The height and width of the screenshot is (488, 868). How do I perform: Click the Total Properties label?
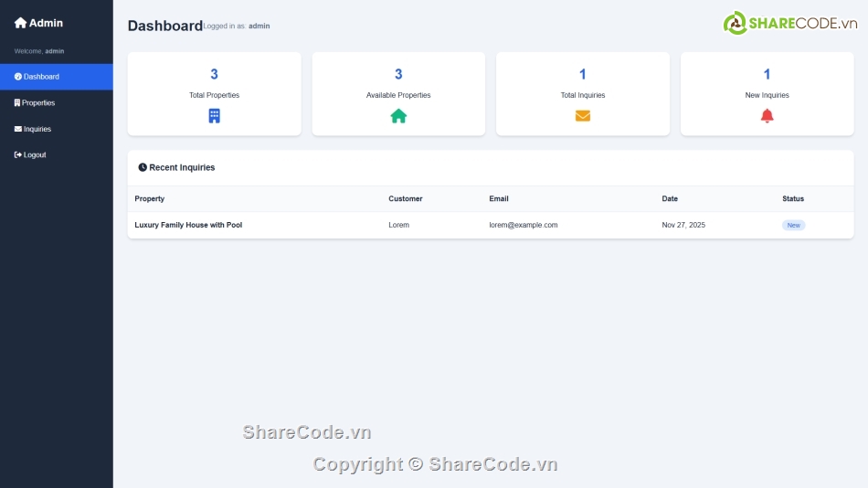(214, 95)
